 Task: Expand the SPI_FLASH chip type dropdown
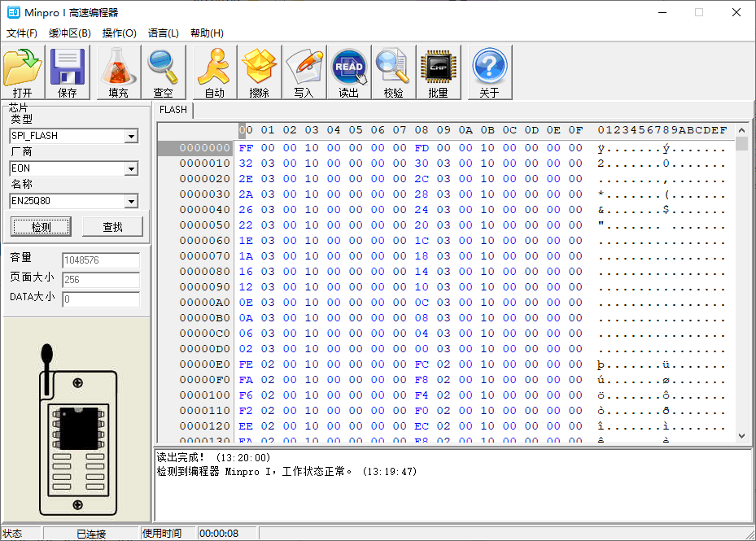[x=131, y=136]
